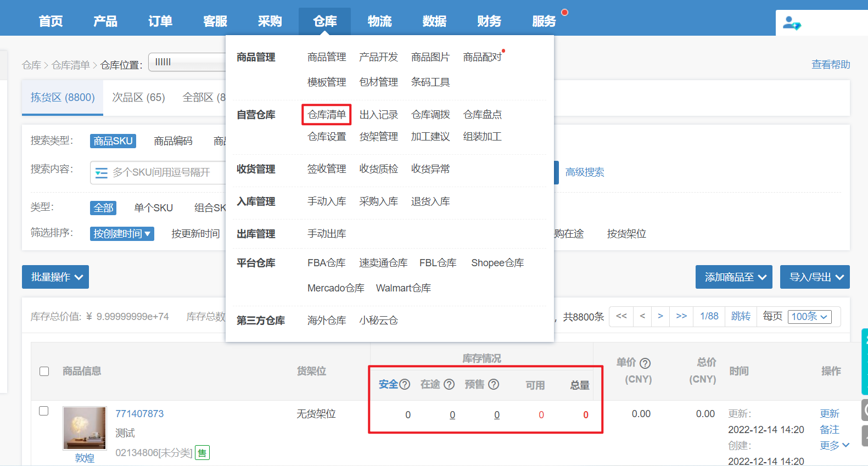
Task: Open the 添加商品至 dropdown
Action: tap(733, 277)
